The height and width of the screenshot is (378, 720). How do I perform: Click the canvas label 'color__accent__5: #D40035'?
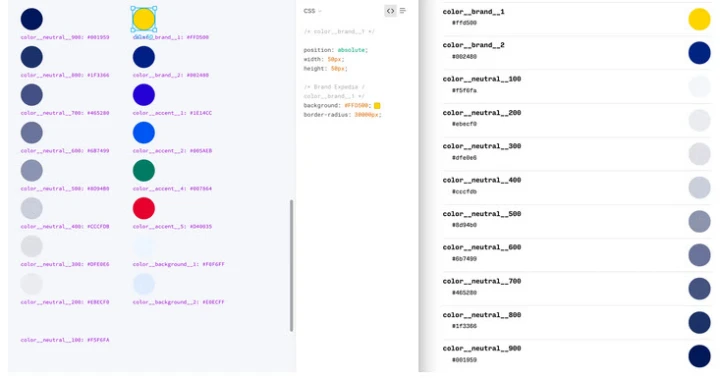(x=172, y=226)
